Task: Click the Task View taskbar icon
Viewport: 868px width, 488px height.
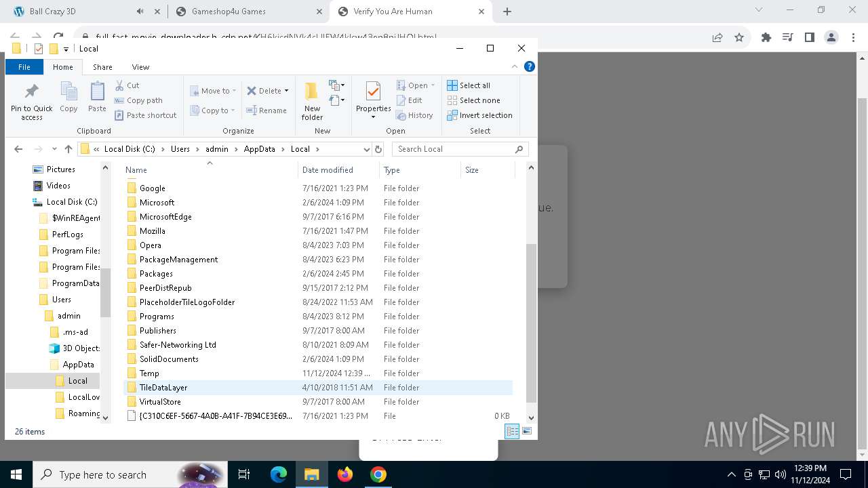Action: pyautogui.click(x=245, y=474)
